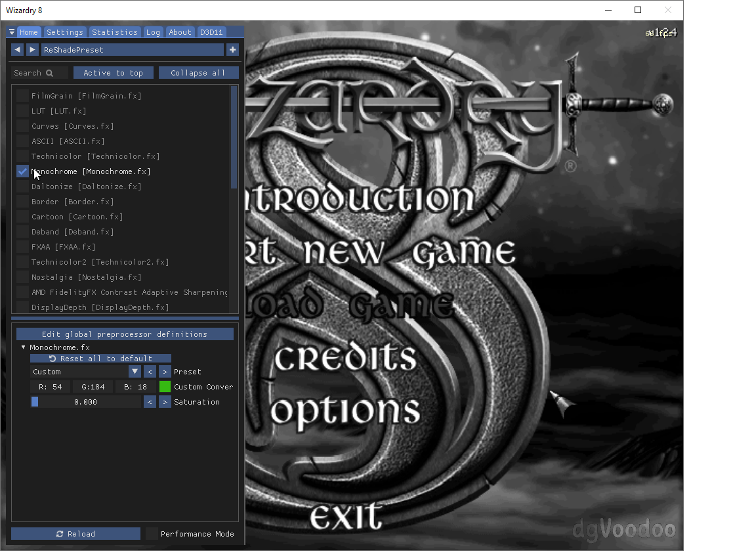Disable the Monochrome effect checkbox
Image resolution: width=756 pixels, height=551 pixels.
[x=22, y=171]
